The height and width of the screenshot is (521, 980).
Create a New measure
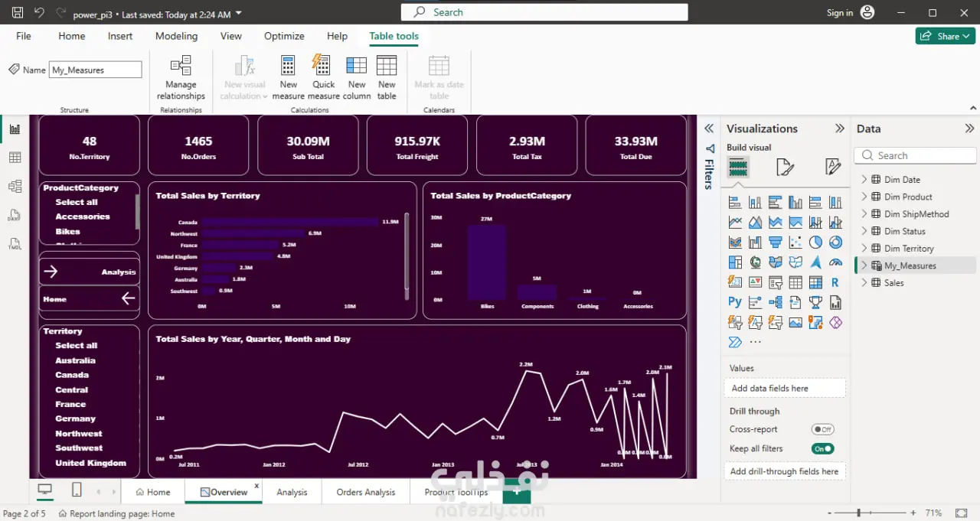pyautogui.click(x=288, y=78)
